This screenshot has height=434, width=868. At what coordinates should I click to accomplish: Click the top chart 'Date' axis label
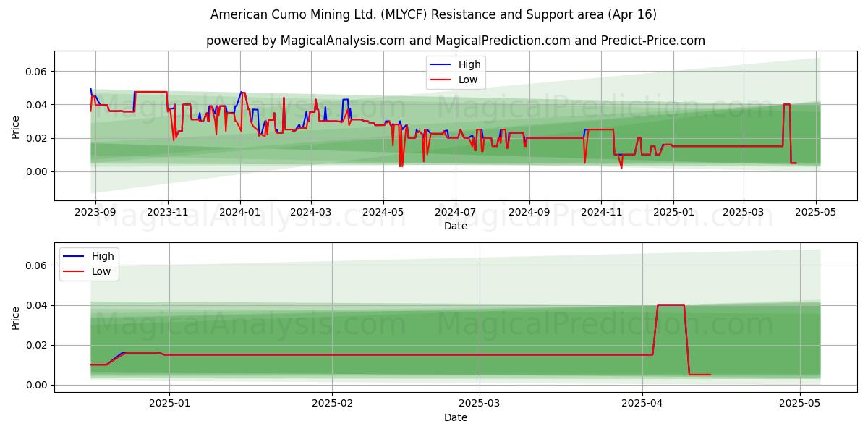click(x=456, y=226)
